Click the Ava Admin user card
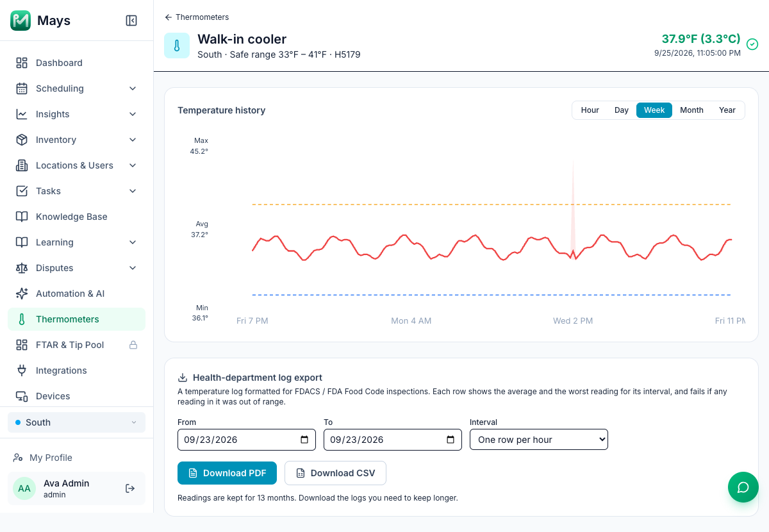Viewport: 769px width, 532px height. pyautogui.click(x=77, y=488)
